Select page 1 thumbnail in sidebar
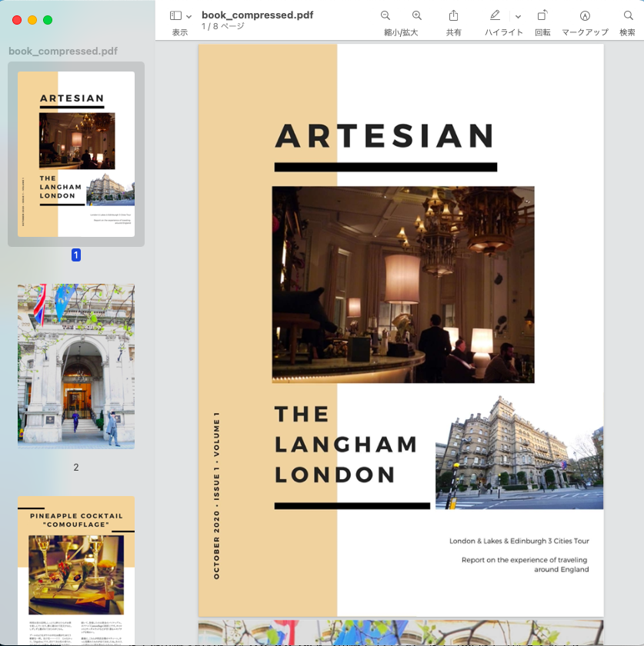Image resolution: width=644 pixels, height=646 pixels. click(x=76, y=154)
